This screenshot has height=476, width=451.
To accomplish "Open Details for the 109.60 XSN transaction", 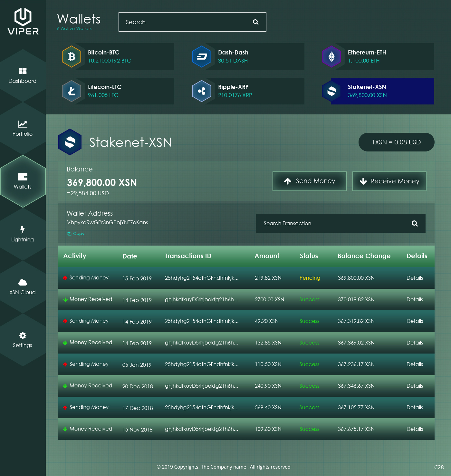I will pos(415,429).
